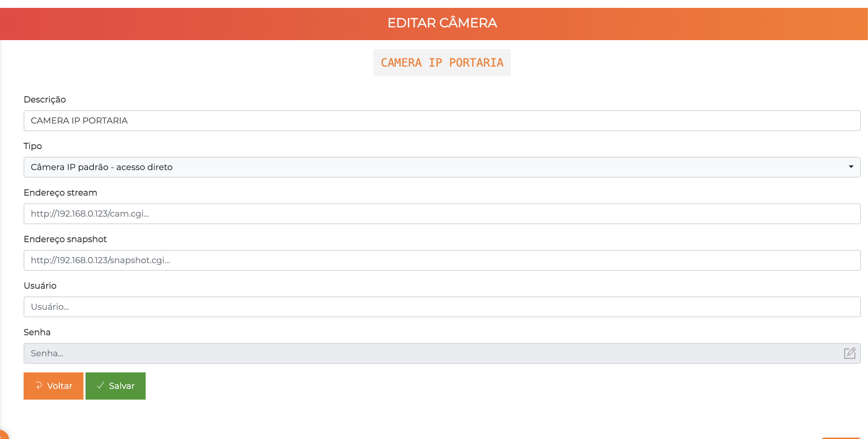Click the EDITAR CÂMERA header title
Screen dimensions: 868x439
pos(442,23)
